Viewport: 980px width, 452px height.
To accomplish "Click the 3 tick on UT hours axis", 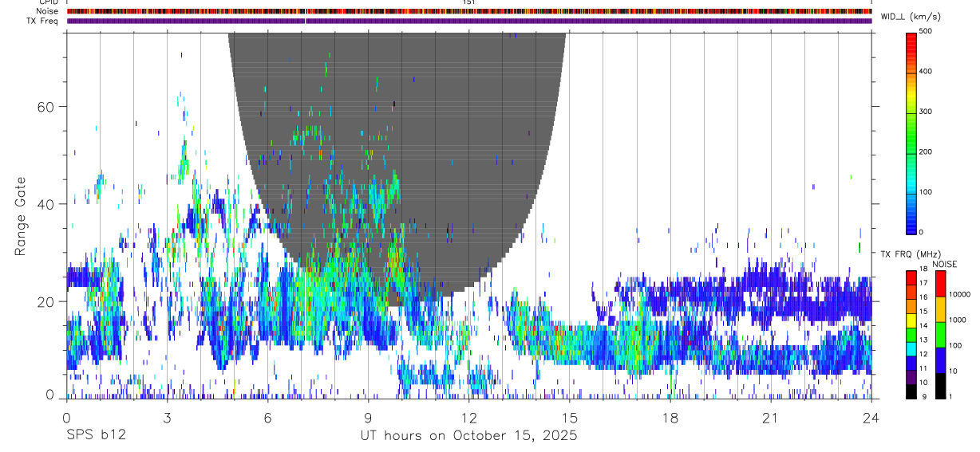I will coord(168,419).
